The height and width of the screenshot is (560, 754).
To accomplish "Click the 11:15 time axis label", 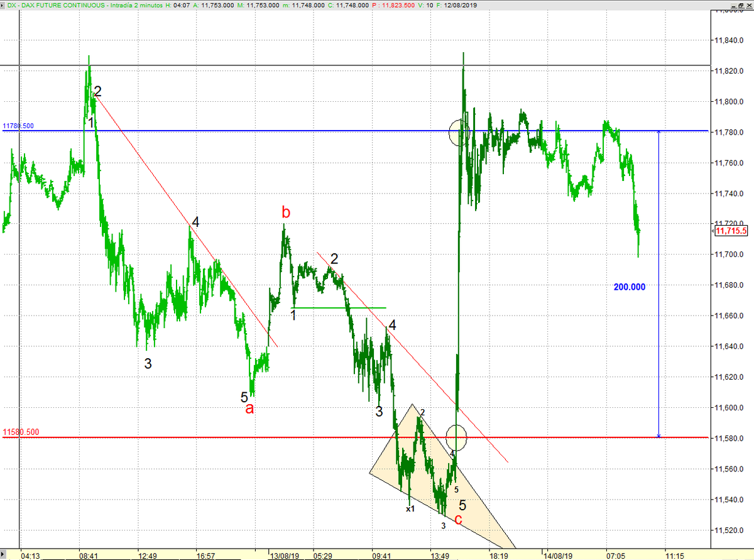I will click(x=675, y=556).
